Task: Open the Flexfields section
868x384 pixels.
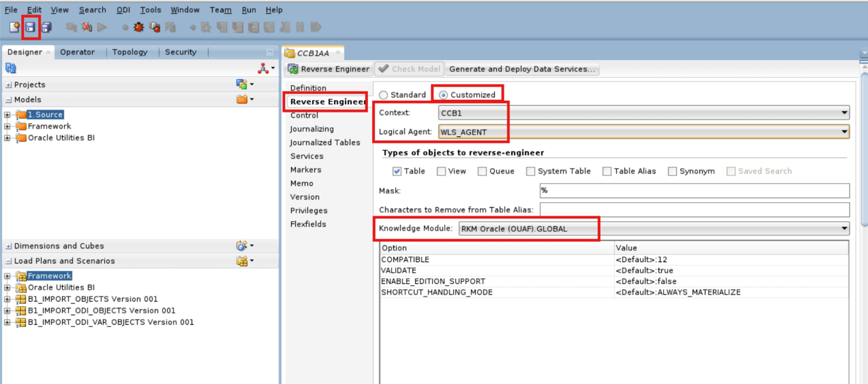Action: pyautogui.click(x=308, y=224)
